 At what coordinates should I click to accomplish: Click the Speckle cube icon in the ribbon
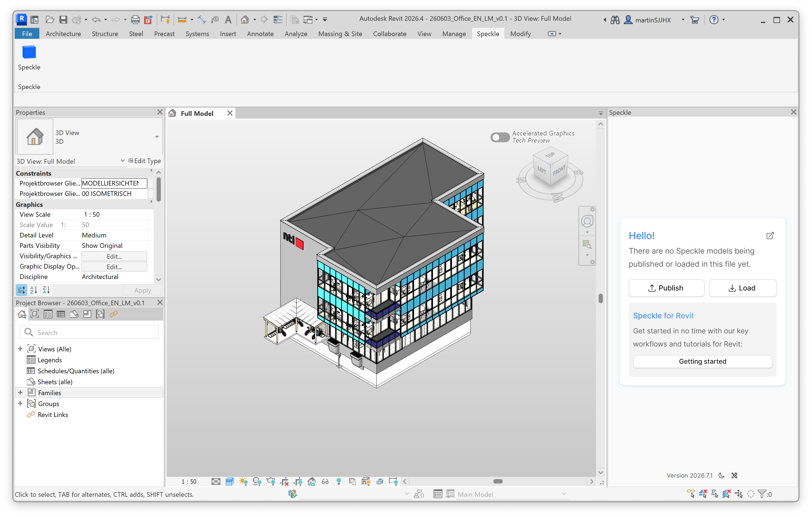(x=29, y=52)
